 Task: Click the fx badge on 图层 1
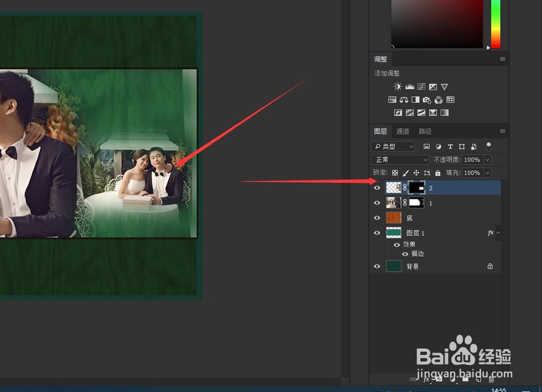[x=491, y=233]
